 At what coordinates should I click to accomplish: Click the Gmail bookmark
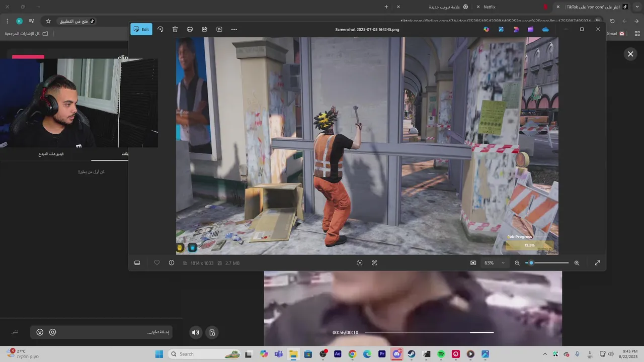pos(616,34)
